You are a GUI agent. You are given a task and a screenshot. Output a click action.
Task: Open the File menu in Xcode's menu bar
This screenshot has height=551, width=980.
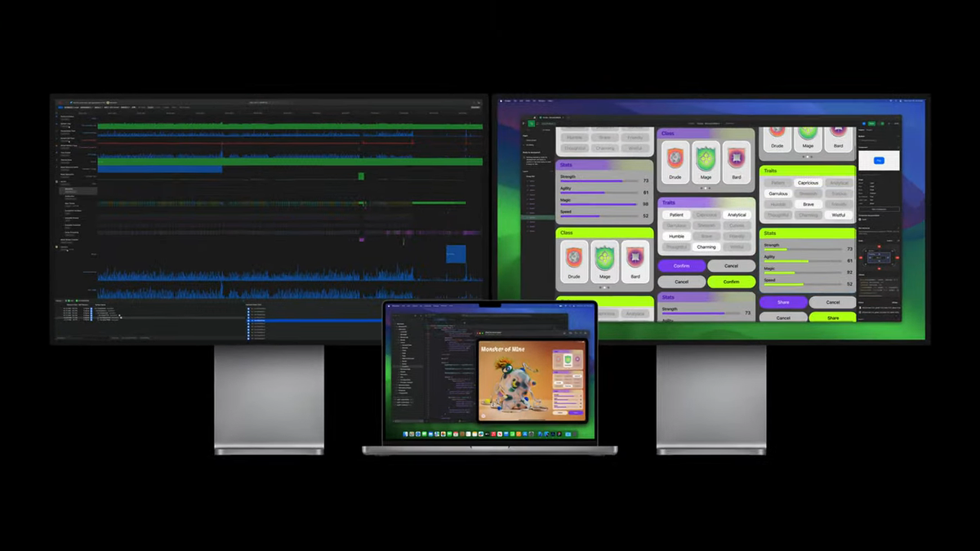point(403,306)
